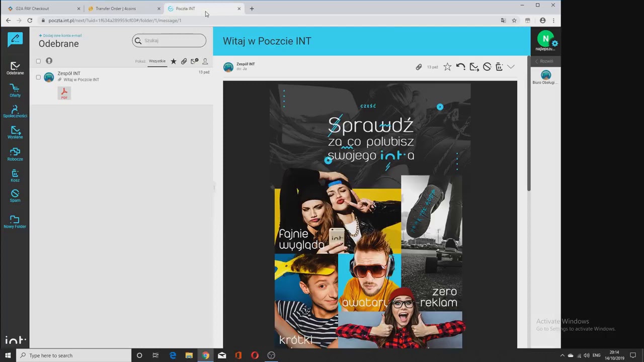
Task: Open Chrome three-dot menu
Action: (553, 21)
